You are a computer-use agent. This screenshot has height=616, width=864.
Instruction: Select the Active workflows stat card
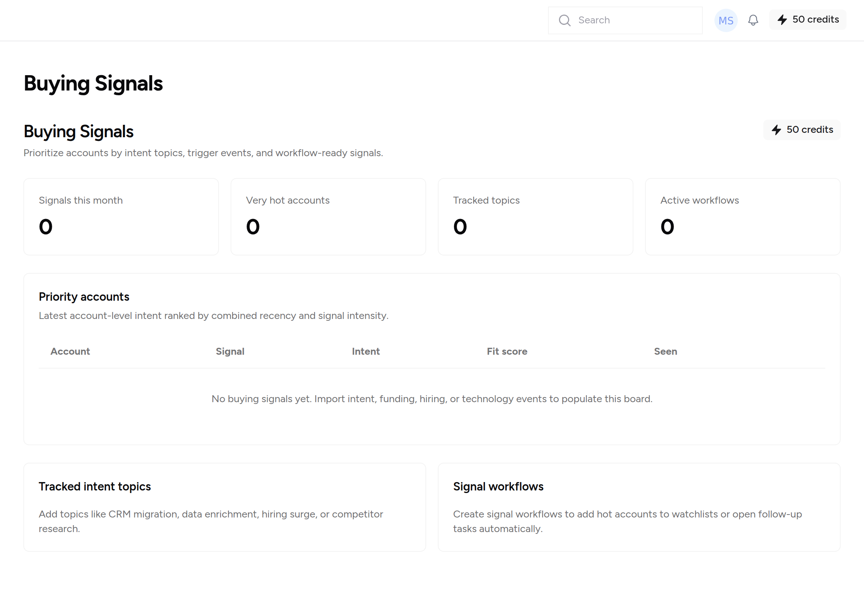[x=742, y=217]
